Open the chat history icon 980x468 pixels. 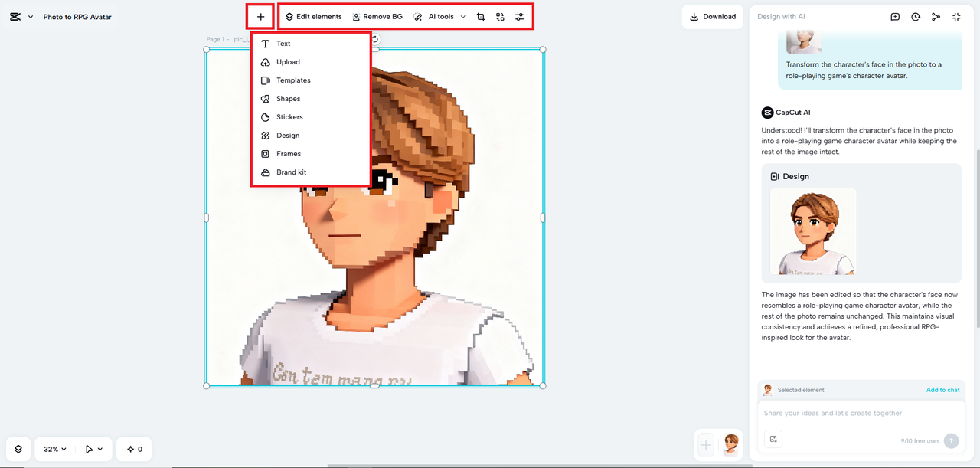916,16
